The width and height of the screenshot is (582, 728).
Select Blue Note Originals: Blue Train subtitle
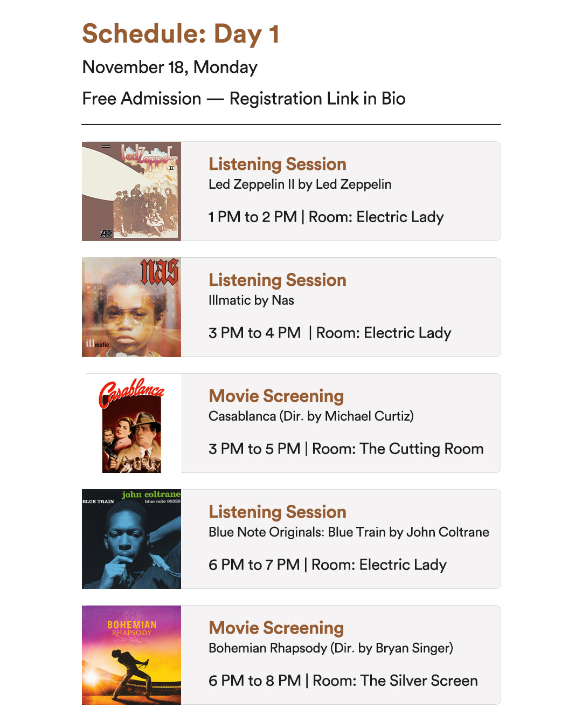[x=349, y=532]
